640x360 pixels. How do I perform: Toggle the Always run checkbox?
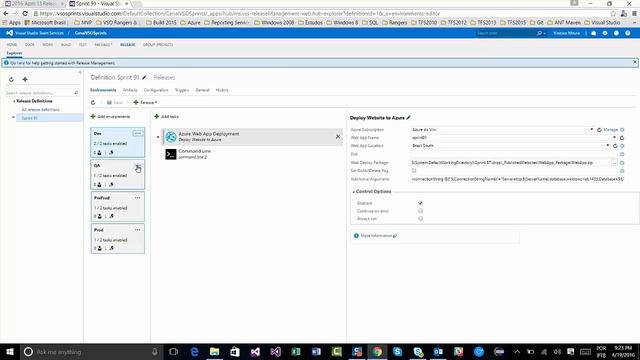(x=420, y=219)
